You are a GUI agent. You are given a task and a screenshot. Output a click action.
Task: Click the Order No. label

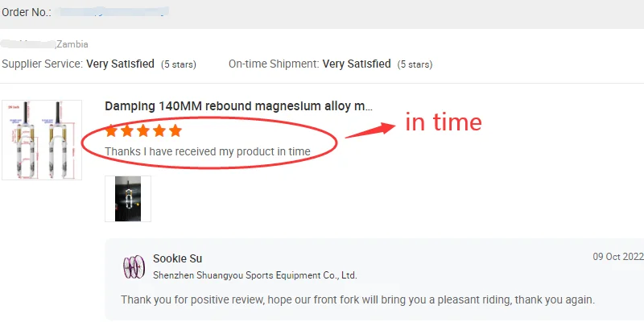tap(27, 12)
